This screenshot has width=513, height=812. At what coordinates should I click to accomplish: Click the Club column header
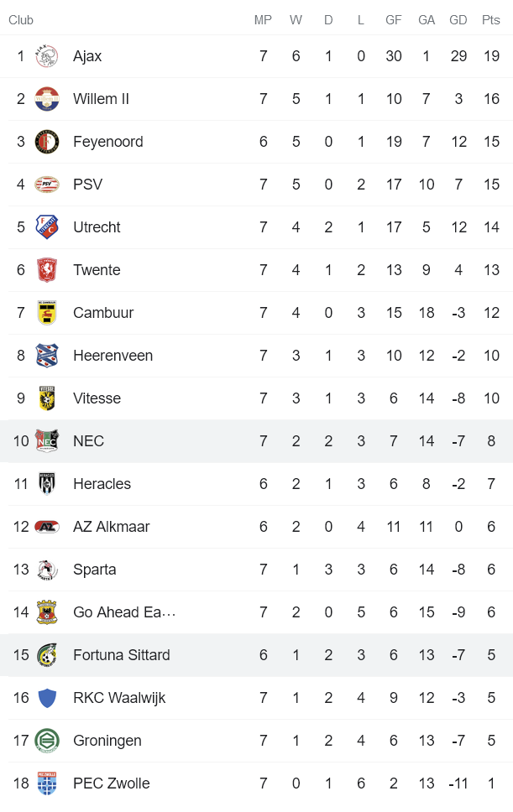[21, 20]
